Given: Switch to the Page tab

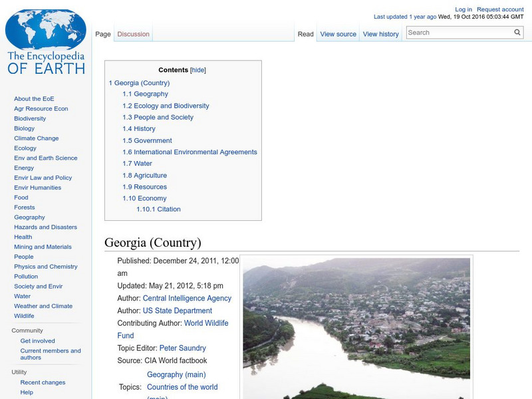Looking at the screenshot, I should click(x=104, y=33).
